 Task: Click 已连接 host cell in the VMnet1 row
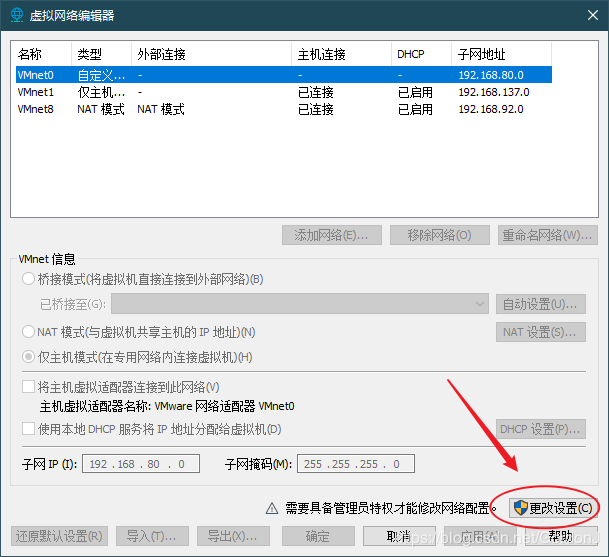coord(316,92)
